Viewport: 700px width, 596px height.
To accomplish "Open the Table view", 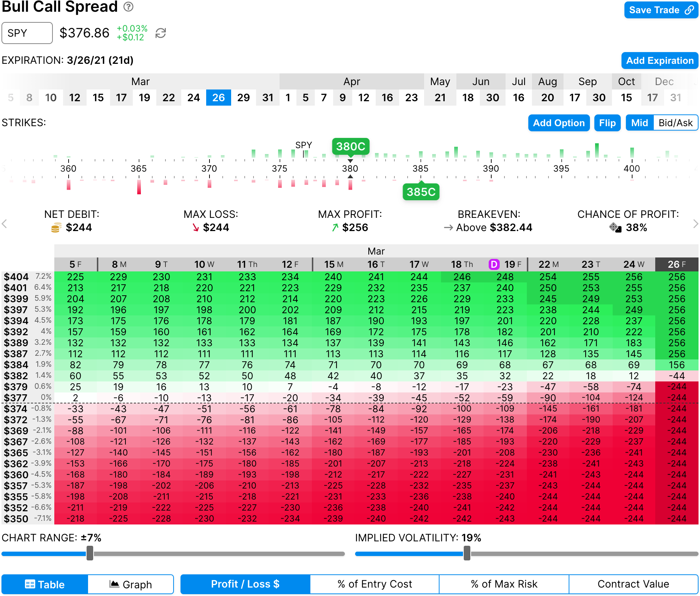I will (x=44, y=584).
